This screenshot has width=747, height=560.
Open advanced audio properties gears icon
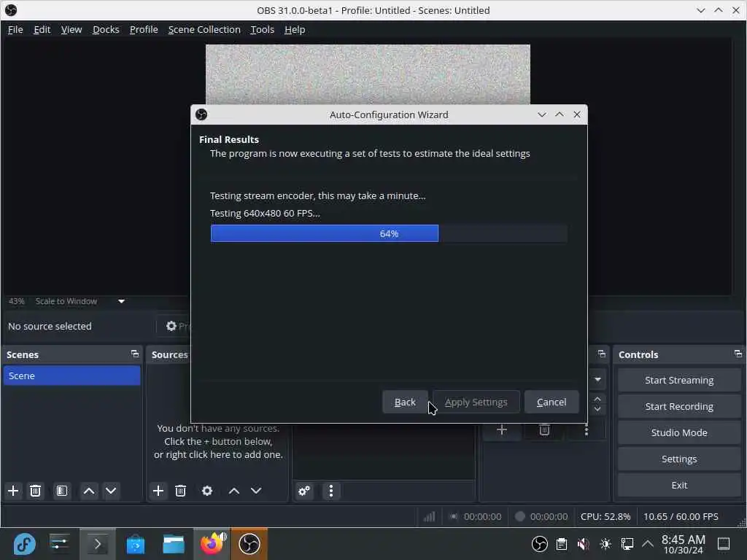[x=304, y=491]
